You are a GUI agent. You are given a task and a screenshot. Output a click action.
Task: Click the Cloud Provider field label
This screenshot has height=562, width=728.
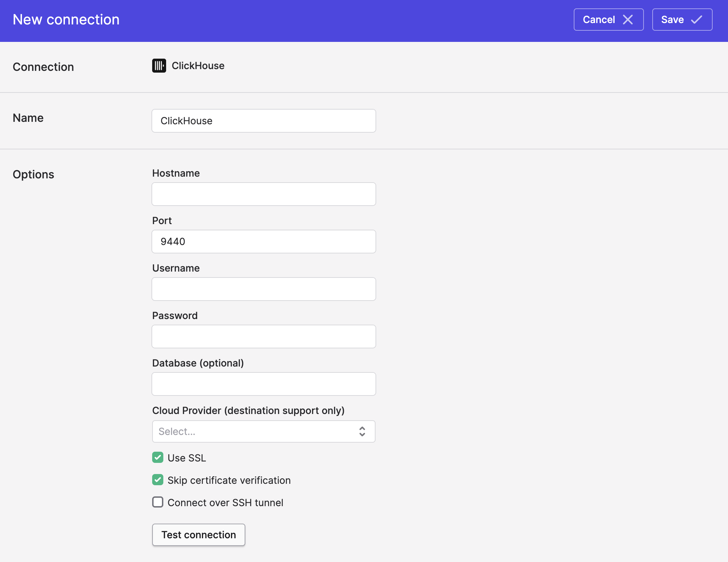(x=248, y=411)
